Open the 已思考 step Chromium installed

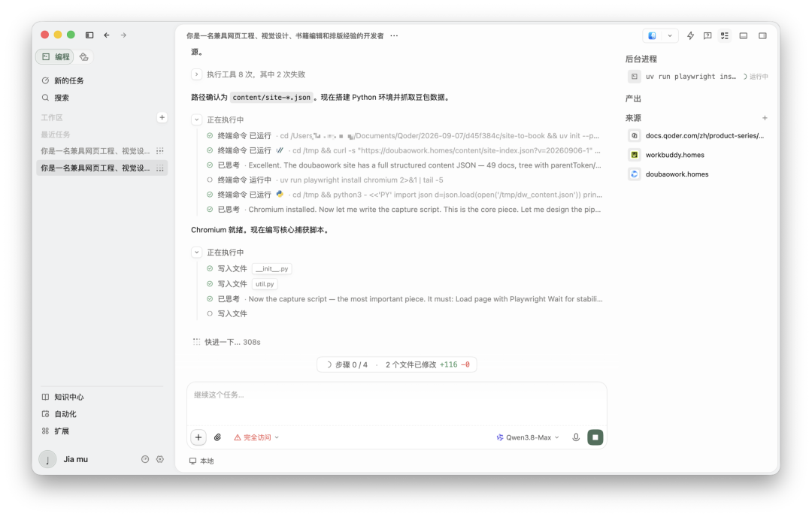(x=403, y=210)
